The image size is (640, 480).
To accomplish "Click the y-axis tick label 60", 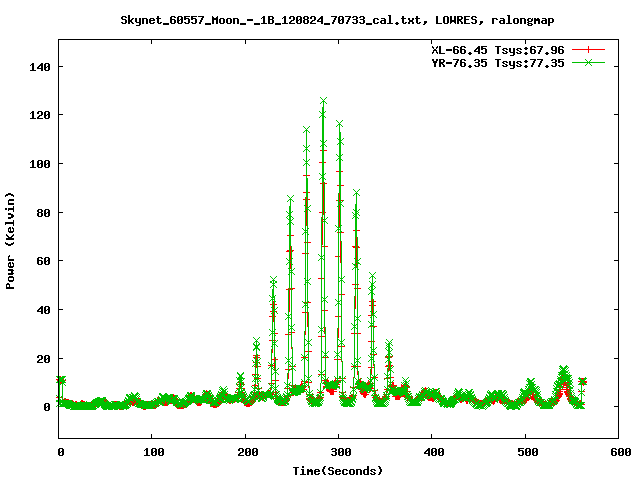I will 43,261.
